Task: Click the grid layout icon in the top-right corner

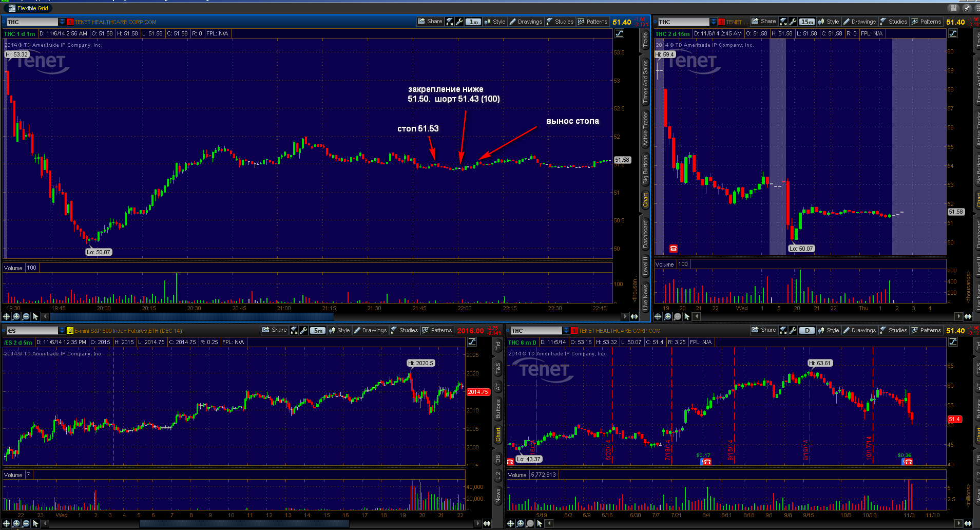Action: [953, 8]
